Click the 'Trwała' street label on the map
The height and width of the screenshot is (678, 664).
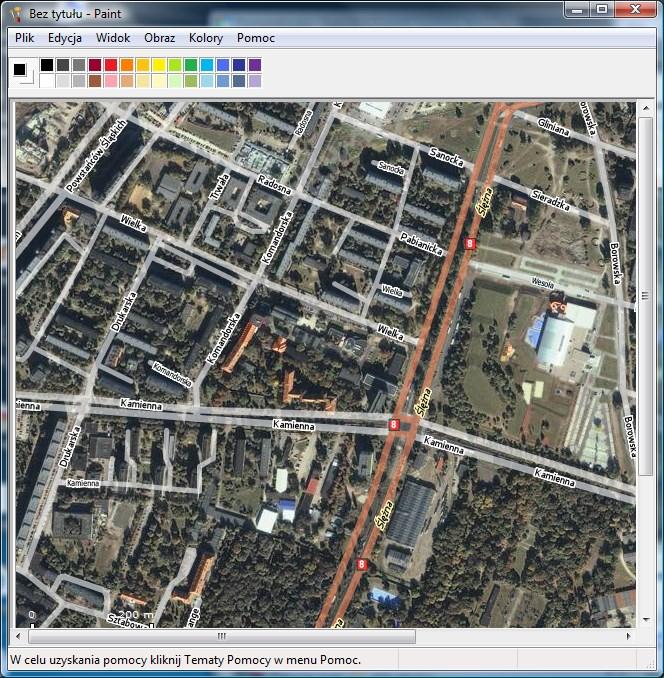pos(220,187)
